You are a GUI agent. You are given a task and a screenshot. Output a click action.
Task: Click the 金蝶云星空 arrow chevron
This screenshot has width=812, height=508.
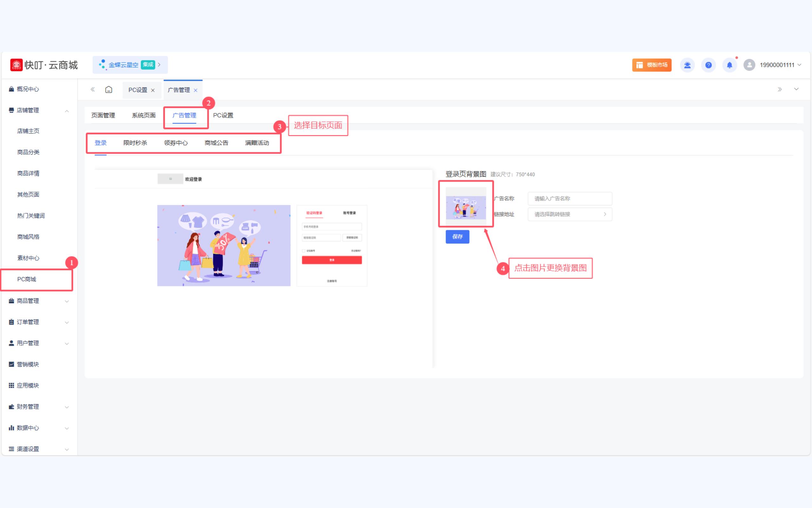159,64
